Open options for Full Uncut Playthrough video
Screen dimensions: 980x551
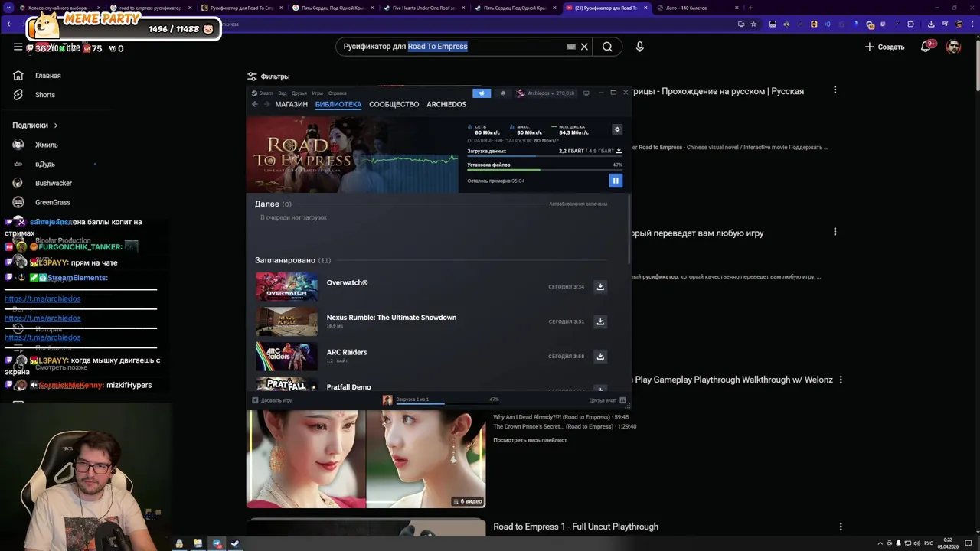pos(841,527)
